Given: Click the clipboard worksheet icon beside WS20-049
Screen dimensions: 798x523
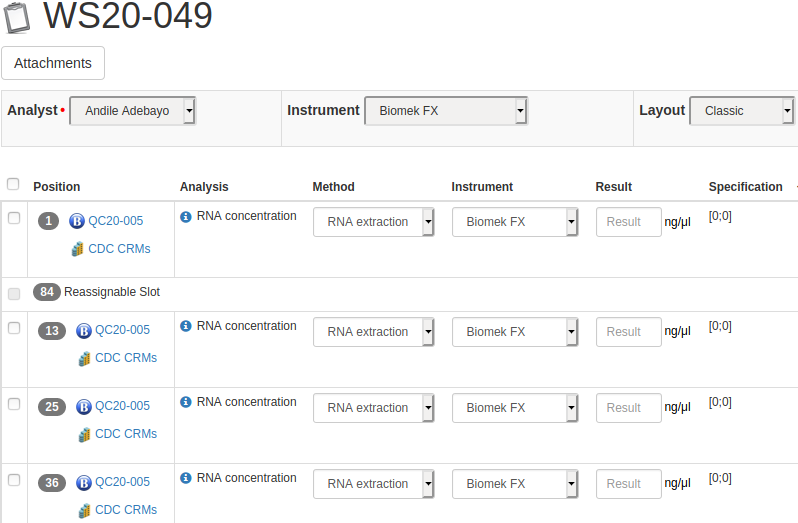Looking at the screenshot, I should tap(17, 17).
